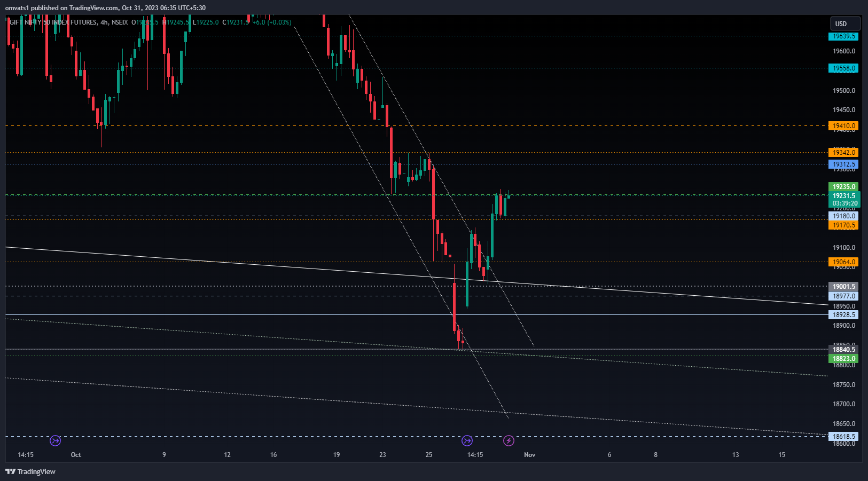
Task: Click the Nov label on time axis
Action: [x=529, y=455]
